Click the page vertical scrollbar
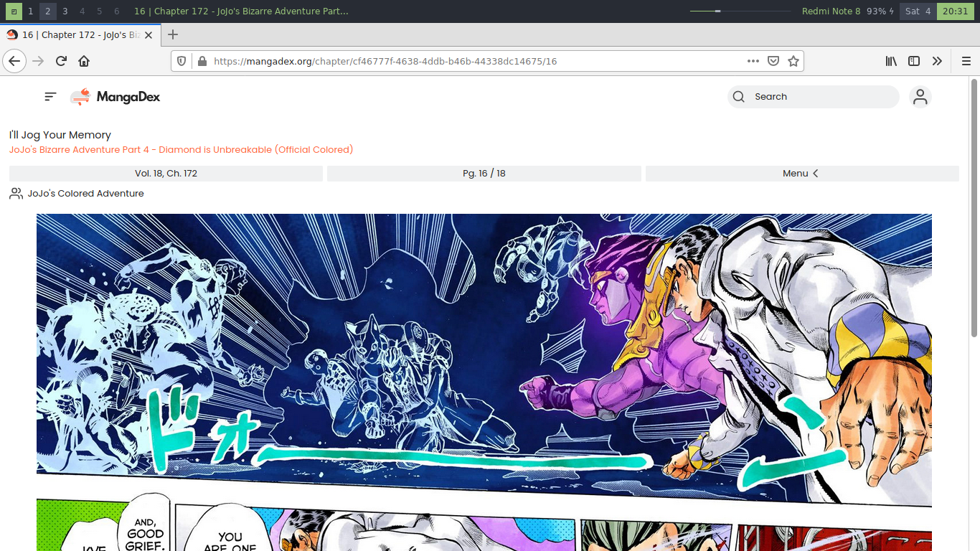The image size is (980, 551). (x=974, y=208)
